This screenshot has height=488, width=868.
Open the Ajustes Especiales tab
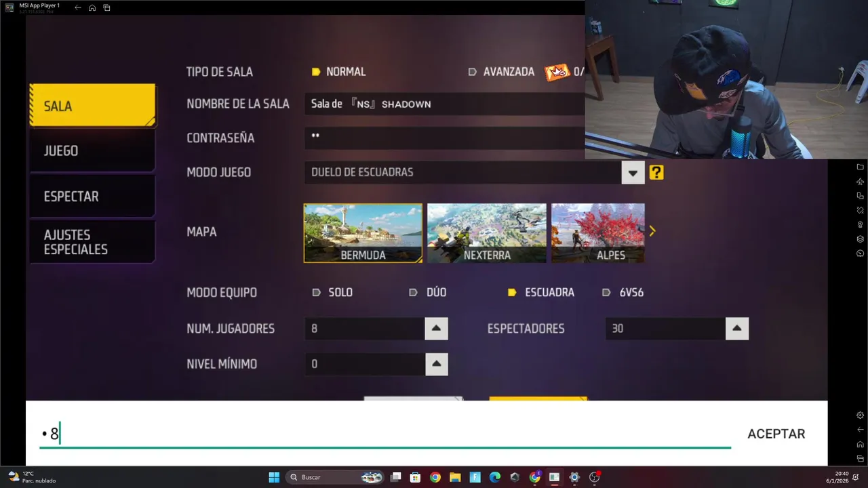click(x=92, y=242)
